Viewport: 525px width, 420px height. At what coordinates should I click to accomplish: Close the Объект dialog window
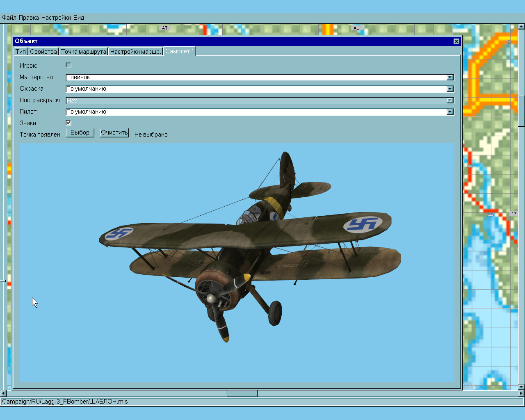click(457, 41)
